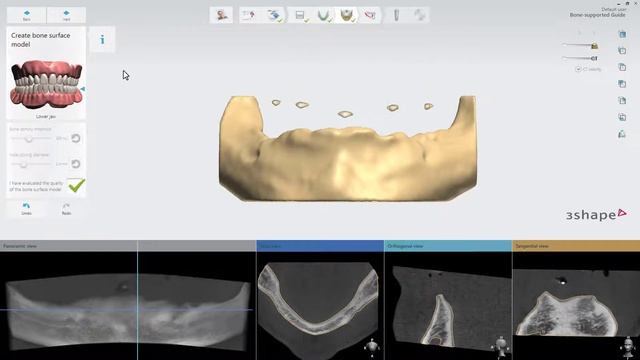Select the Orthogonal view header
This screenshot has height=360, width=640.
(x=448, y=246)
